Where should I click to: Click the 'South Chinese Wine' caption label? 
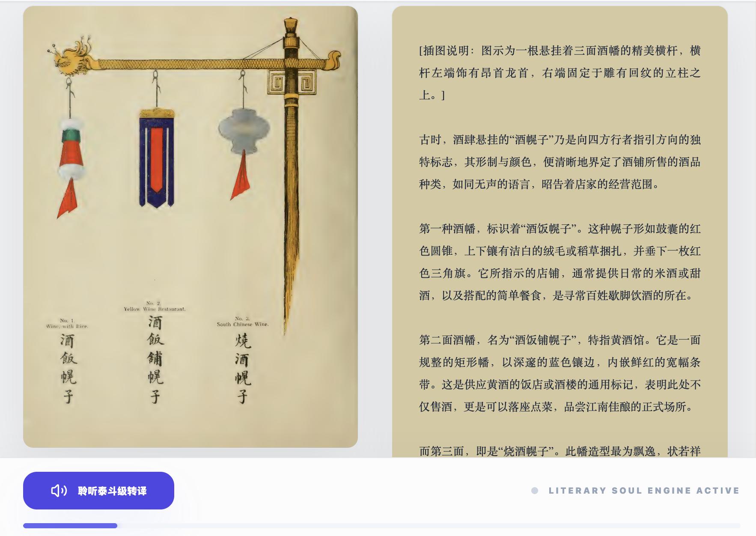(243, 322)
